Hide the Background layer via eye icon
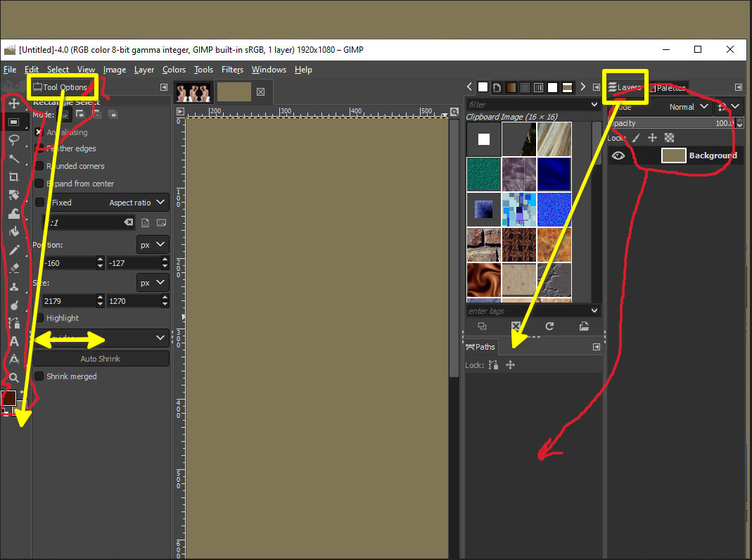The image size is (752, 560). coord(618,155)
